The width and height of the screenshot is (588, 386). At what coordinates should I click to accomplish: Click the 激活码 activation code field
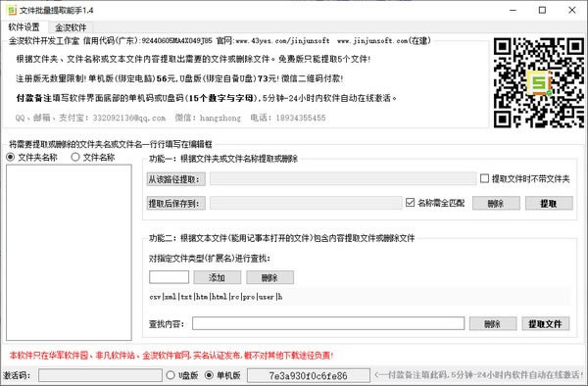[100, 375]
